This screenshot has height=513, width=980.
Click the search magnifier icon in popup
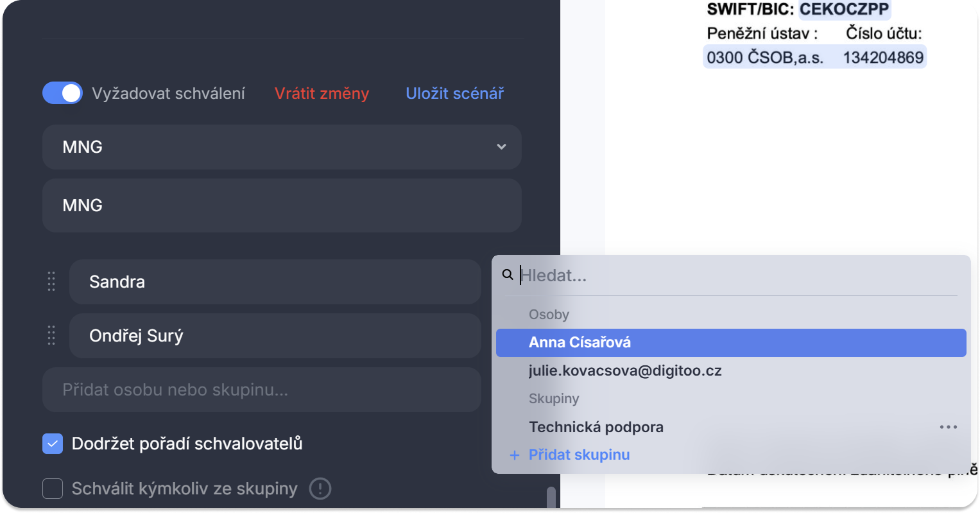(508, 275)
